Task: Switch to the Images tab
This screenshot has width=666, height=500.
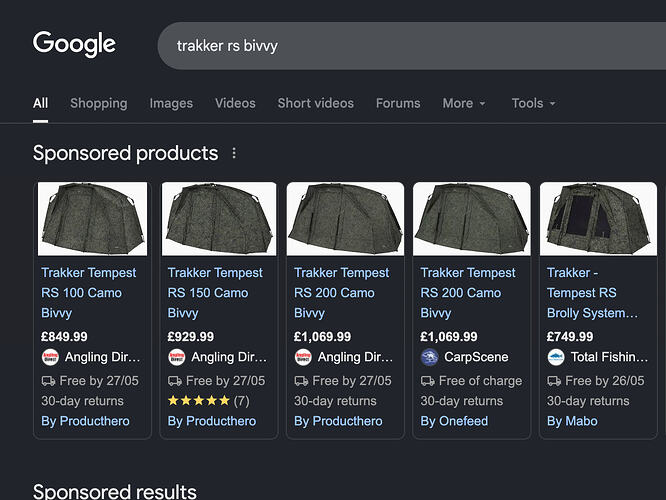Action: (171, 103)
